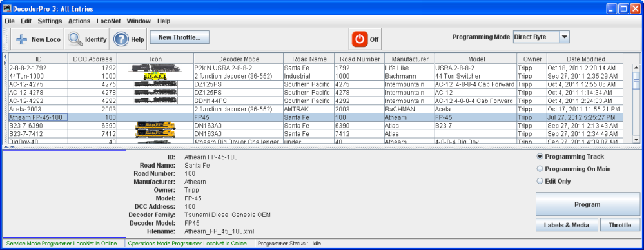644x250 pixels.
Task: Click the USRA 2-8-8-2 model cell
Action: click(x=476, y=68)
